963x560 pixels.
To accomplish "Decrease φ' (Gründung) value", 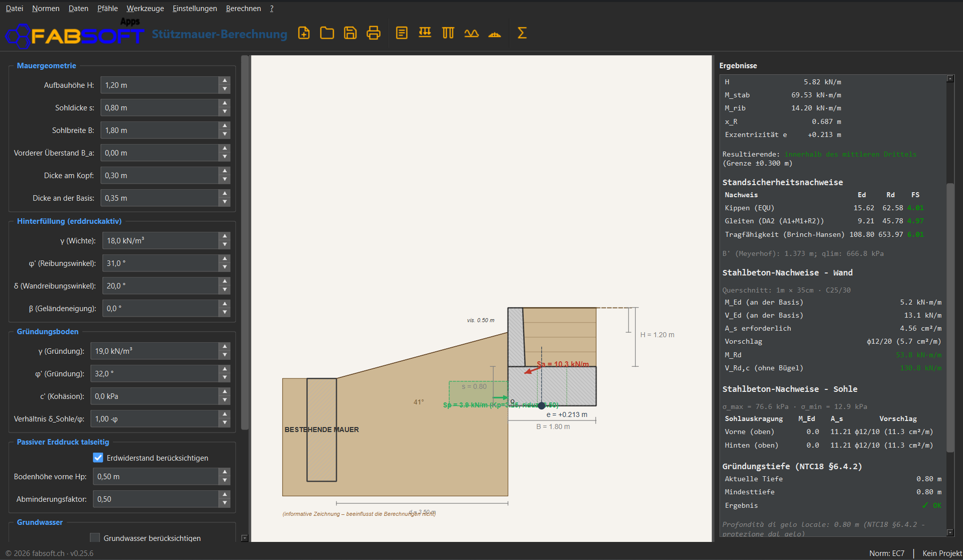I will click(x=225, y=378).
